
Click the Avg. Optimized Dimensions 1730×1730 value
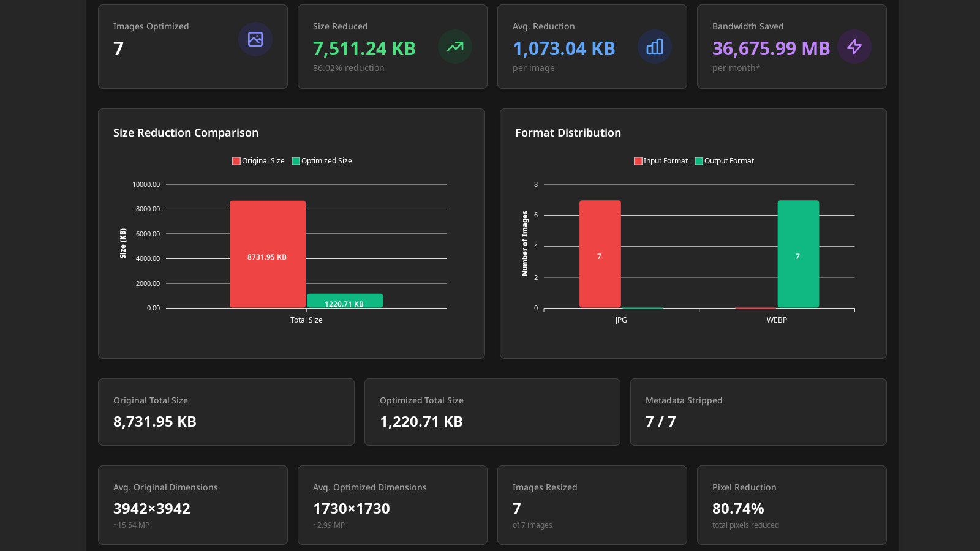pos(352,509)
